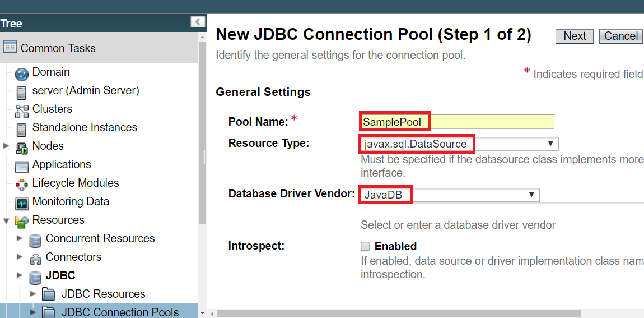Expand the Nodes tree node

click(x=6, y=146)
